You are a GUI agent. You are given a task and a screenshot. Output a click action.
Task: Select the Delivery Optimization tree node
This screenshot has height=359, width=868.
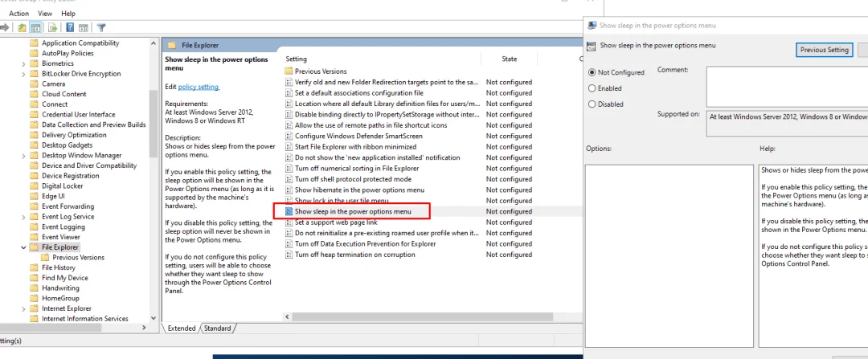74,135
